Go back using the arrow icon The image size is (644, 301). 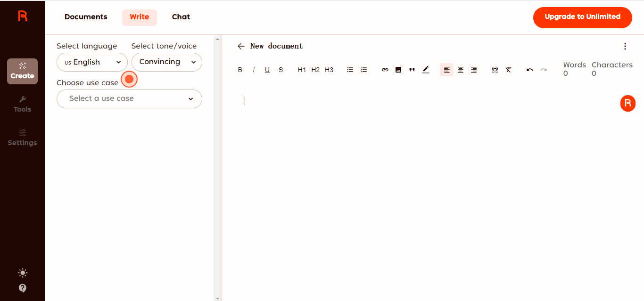pyautogui.click(x=241, y=46)
